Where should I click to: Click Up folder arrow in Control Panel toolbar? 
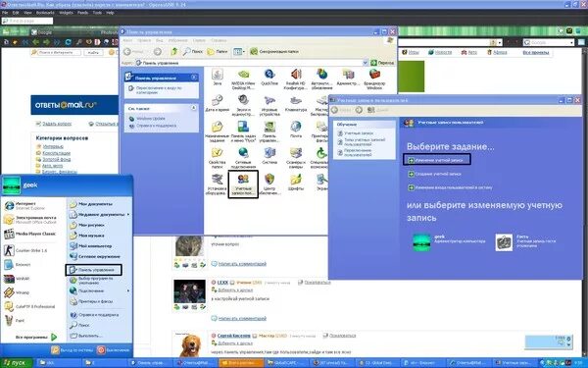(174, 51)
